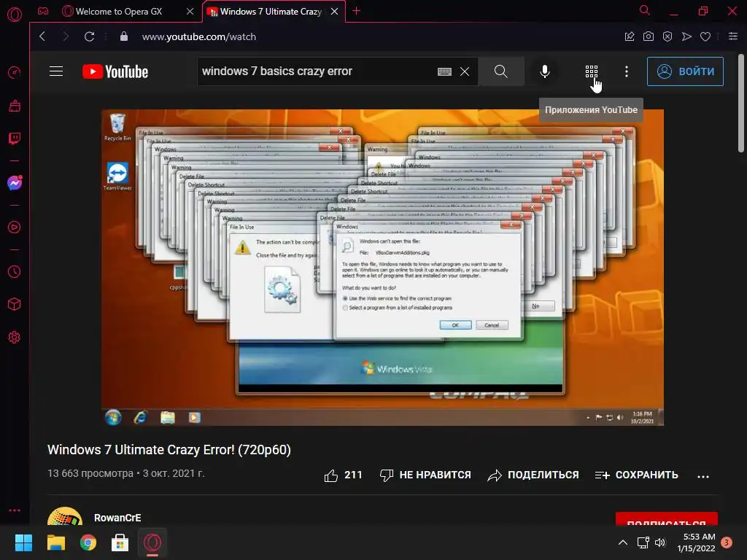The image size is (747, 560).
Task: Click СОХРАНИТЬ save to playlist
Action: click(636, 475)
